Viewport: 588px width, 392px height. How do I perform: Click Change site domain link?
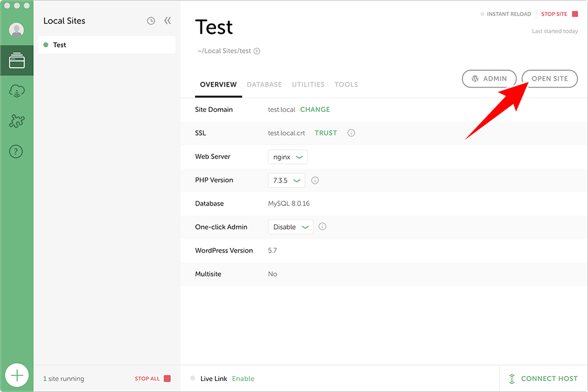(x=315, y=110)
